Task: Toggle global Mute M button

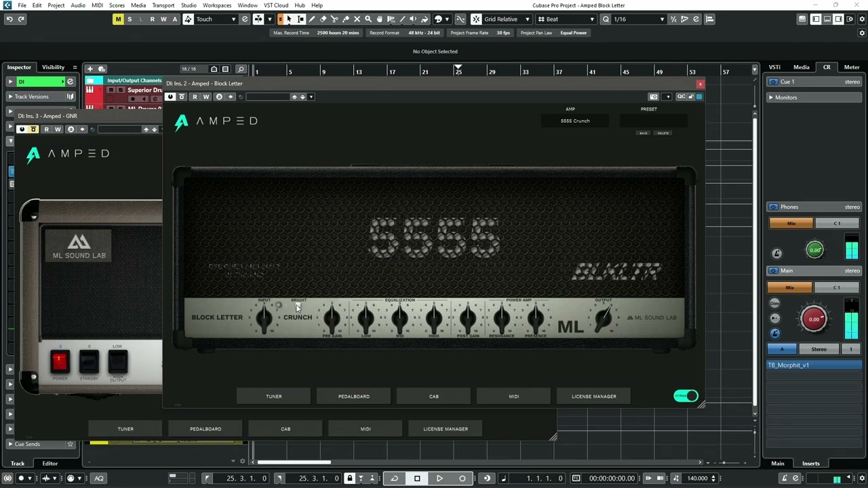Action: (x=118, y=19)
